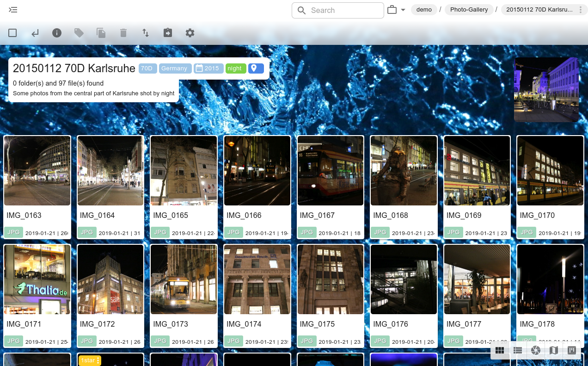Open the sort order arrows icon
Image resolution: width=588 pixels, height=366 pixels.
[x=145, y=33]
